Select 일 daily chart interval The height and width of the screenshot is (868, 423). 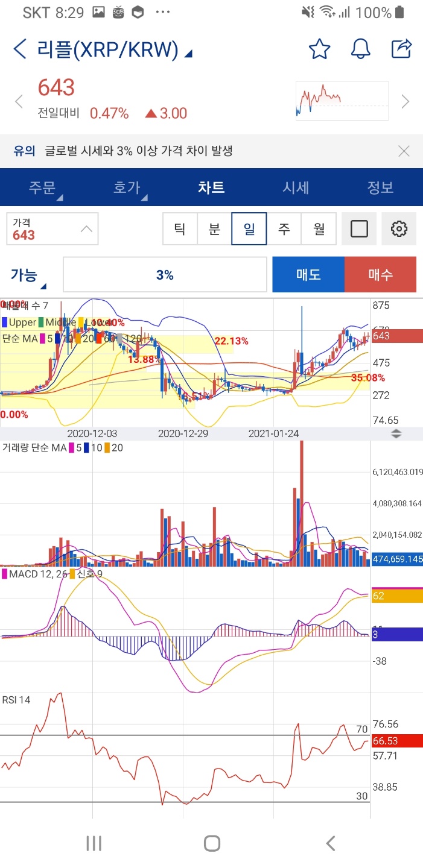click(x=249, y=229)
